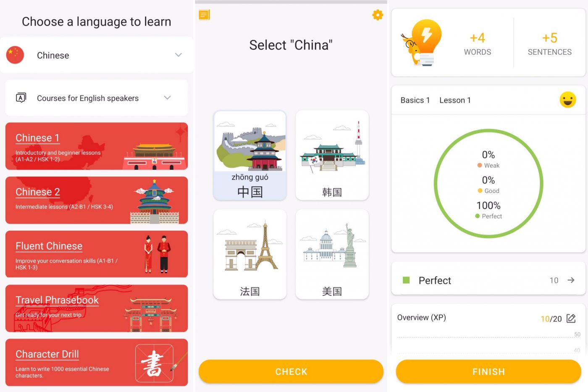Viewport: 588px width, 392px height.
Task: Click the smiley face rating icon
Action: pos(567,100)
